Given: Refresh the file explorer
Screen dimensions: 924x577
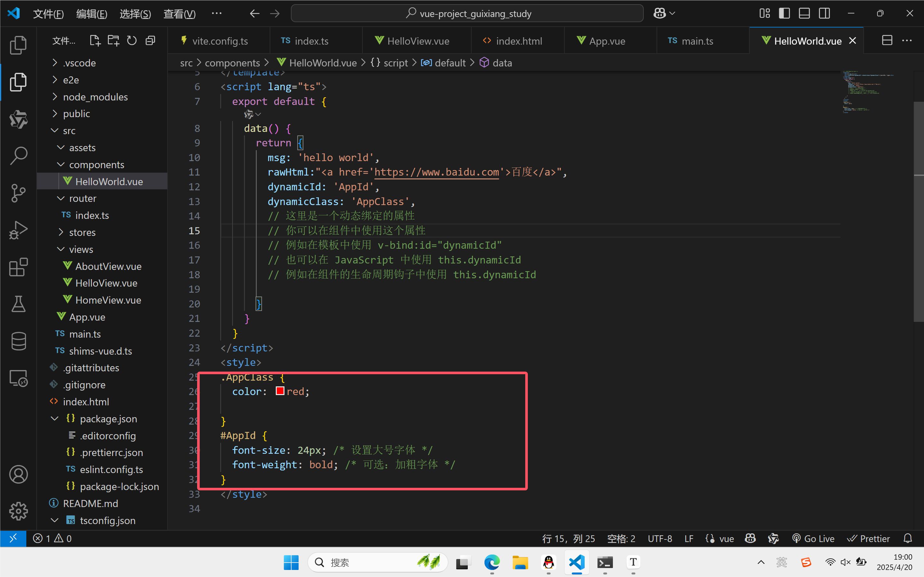Looking at the screenshot, I should (132, 40).
